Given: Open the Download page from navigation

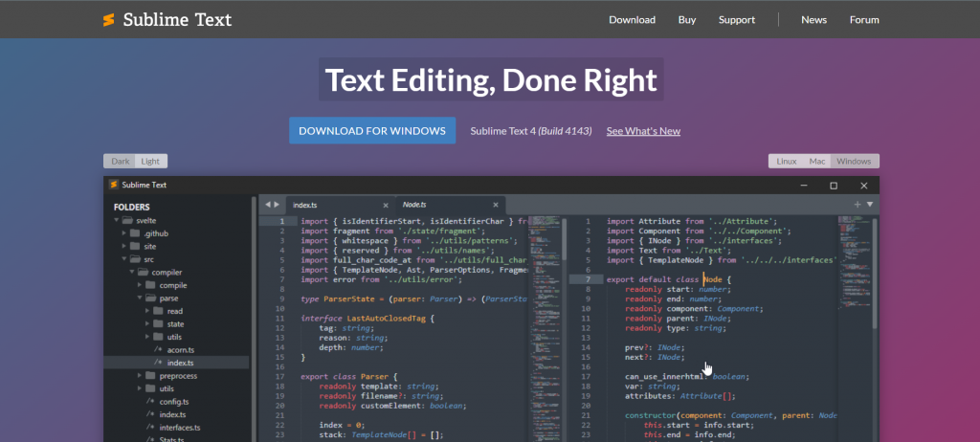Looking at the screenshot, I should (632, 20).
